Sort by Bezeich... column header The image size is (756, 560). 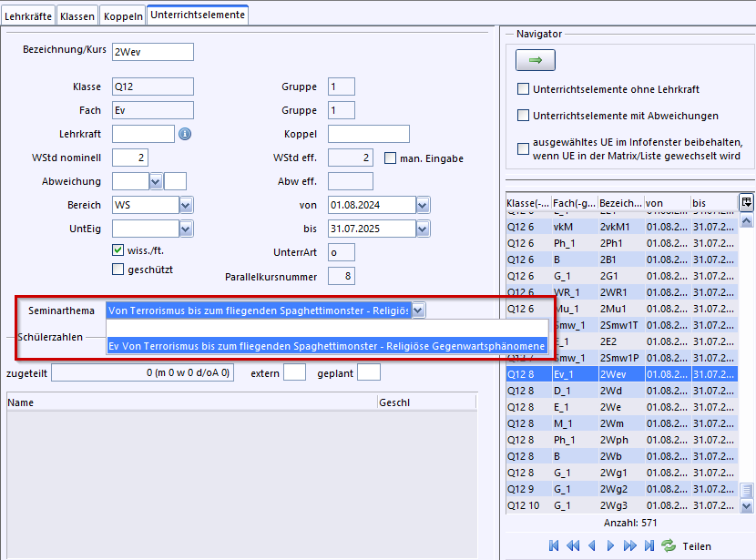(620, 203)
